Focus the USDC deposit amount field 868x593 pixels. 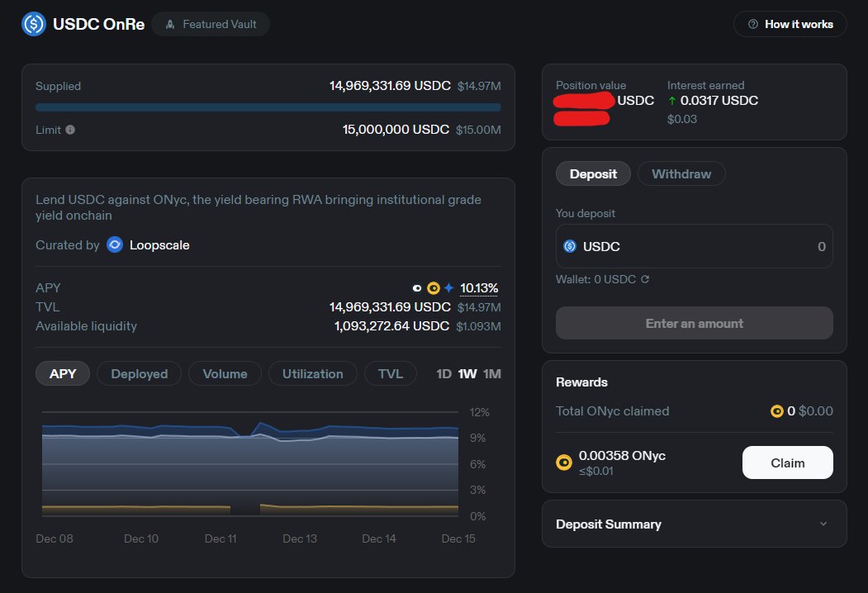pyautogui.click(x=695, y=246)
